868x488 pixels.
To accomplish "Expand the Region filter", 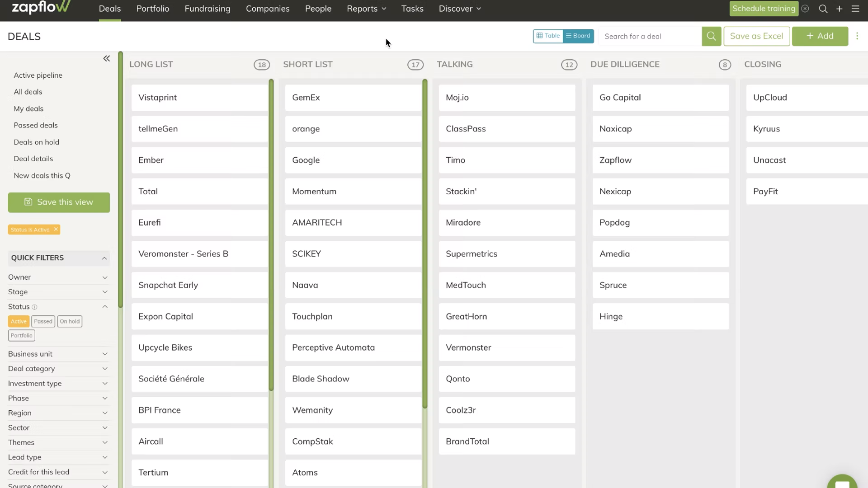I will (59, 413).
